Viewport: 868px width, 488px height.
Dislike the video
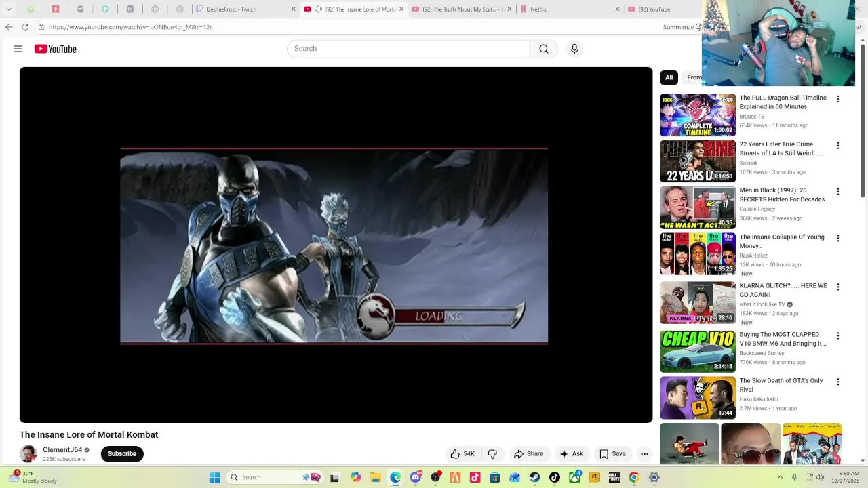pos(492,454)
